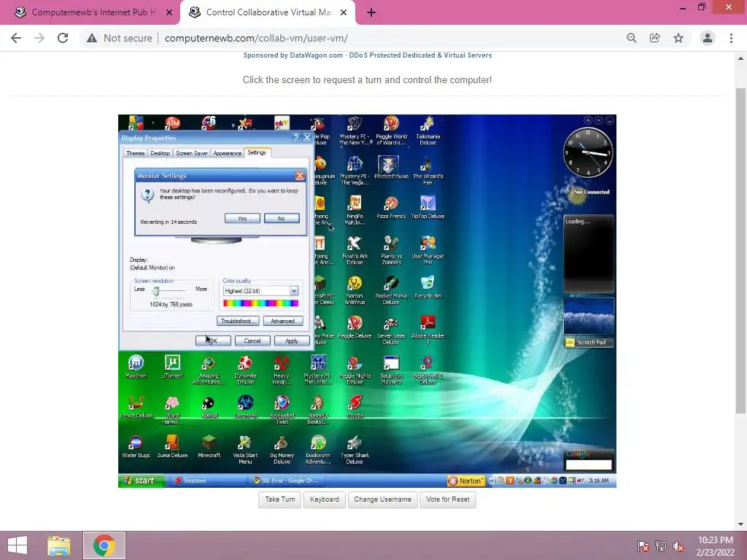Open the Pizza Frenzy desktop shortcut
Image resolution: width=747 pixels, height=560 pixels.
(391, 207)
